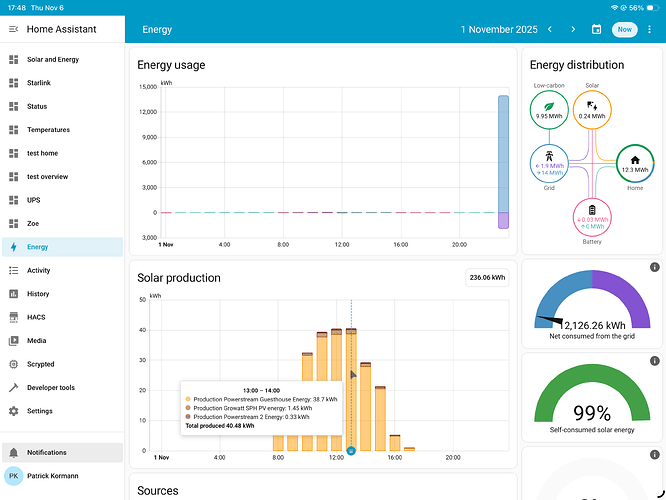Show info for Net consumed from grid gauge
The height and width of the screenshot is (500, 666).
(654, 267)
